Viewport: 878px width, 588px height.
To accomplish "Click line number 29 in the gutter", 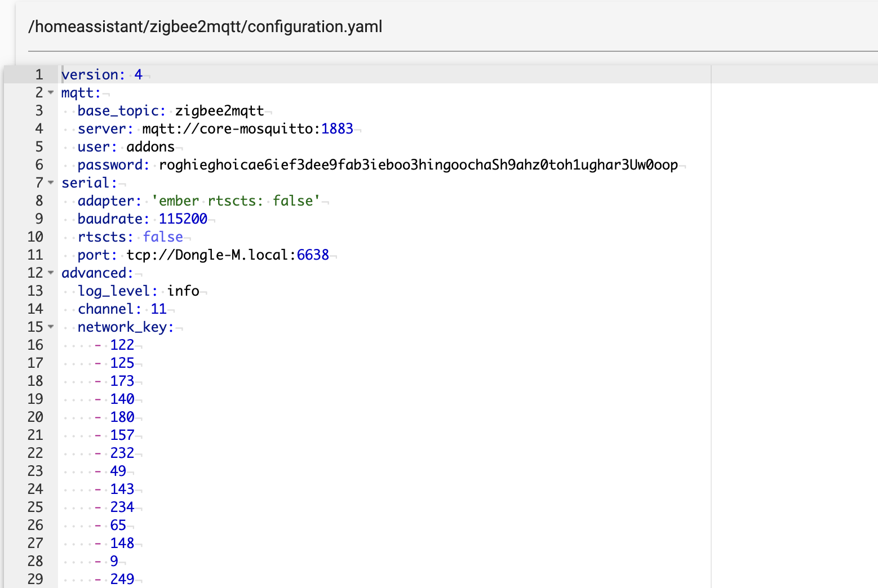I will pyautogui.click(x=35, y=579).
